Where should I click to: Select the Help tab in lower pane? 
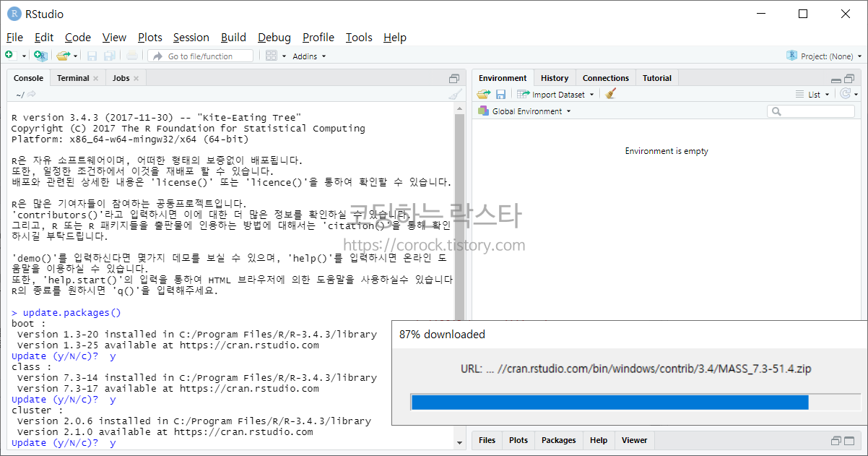[599, 440]
